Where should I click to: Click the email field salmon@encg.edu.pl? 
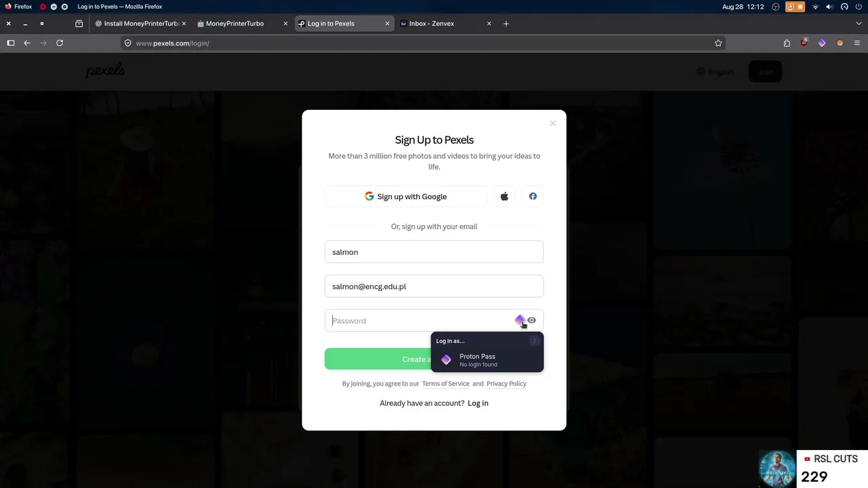[434, 286]
